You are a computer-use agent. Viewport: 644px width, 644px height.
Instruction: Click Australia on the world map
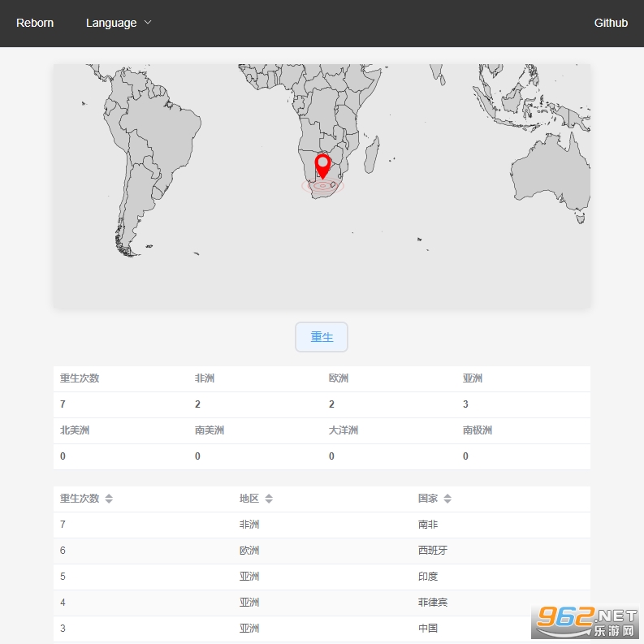tap(552, 171)
